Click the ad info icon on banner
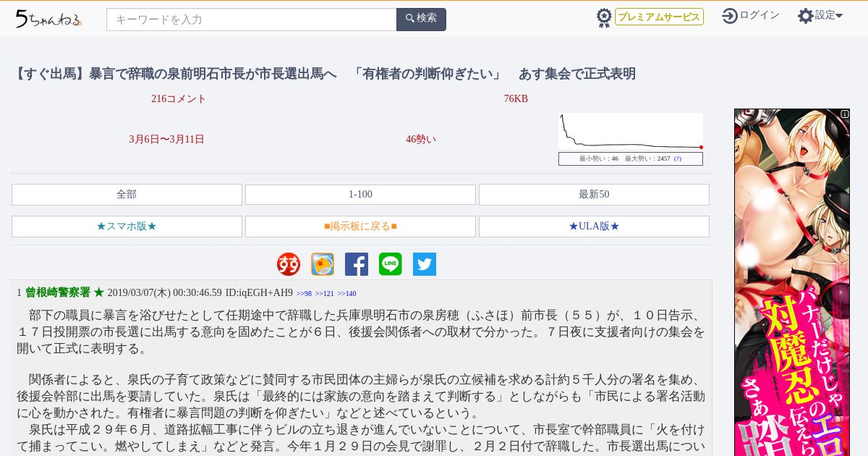Image resolution: width=868 pixels, height=456 pixels. (845, 114)
